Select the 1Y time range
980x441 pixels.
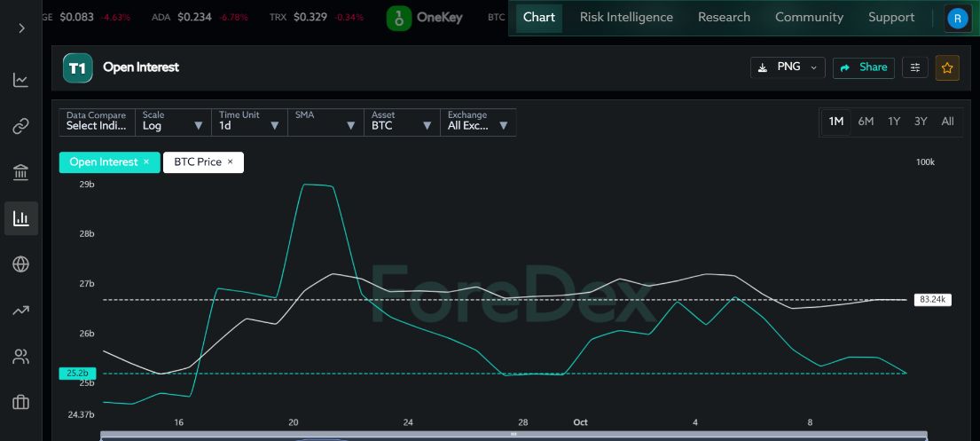[x=894, y=122]
